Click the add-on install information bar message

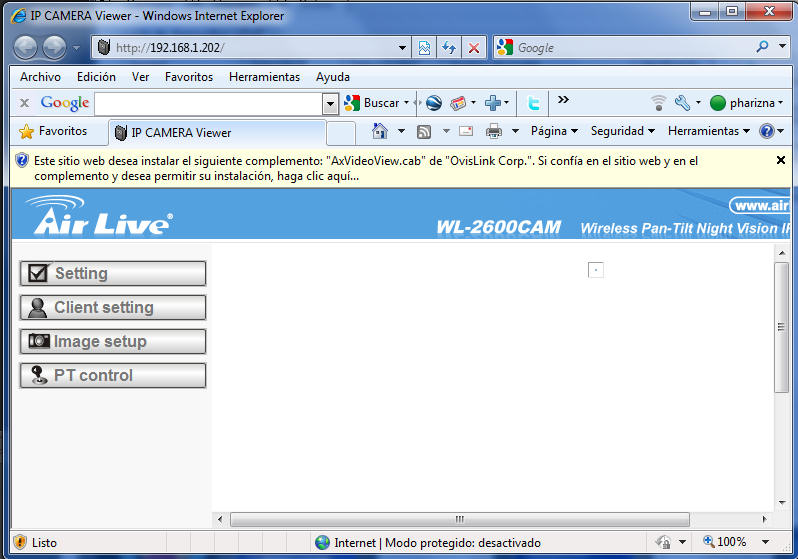click(x=365, y=169)
